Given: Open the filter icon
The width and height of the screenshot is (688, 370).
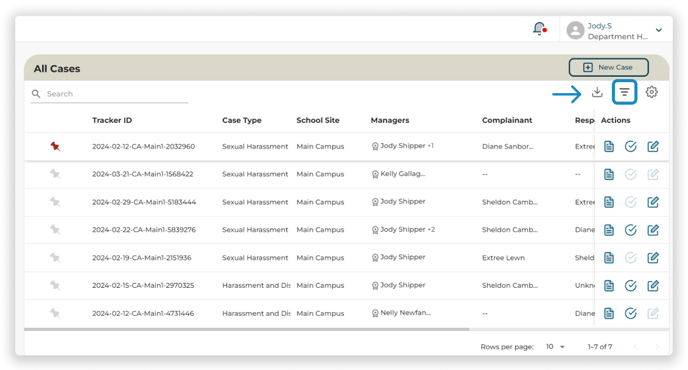Looking at the screenshot, I should point(624,92).
